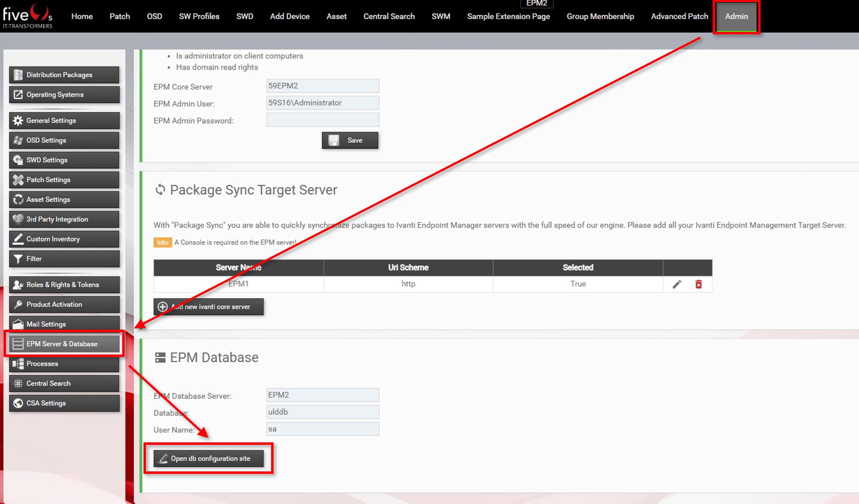
Task: Go to OSD Settings
Action: pyautogui.click(x=64, y=140)
